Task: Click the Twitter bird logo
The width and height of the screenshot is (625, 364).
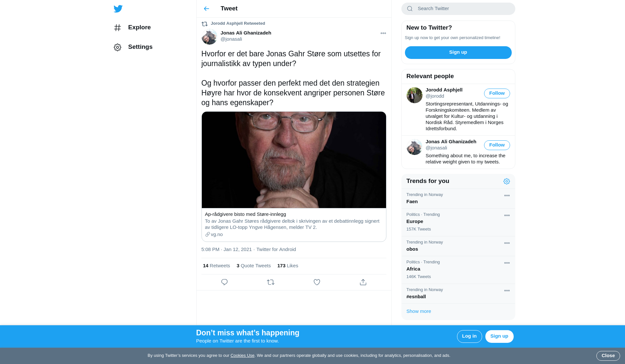Action: 118,9
